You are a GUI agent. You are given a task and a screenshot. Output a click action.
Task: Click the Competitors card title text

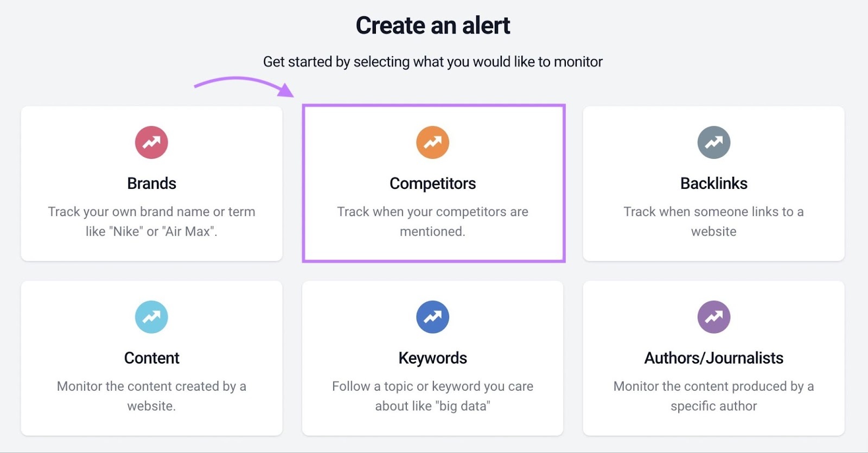pos(432,183)
